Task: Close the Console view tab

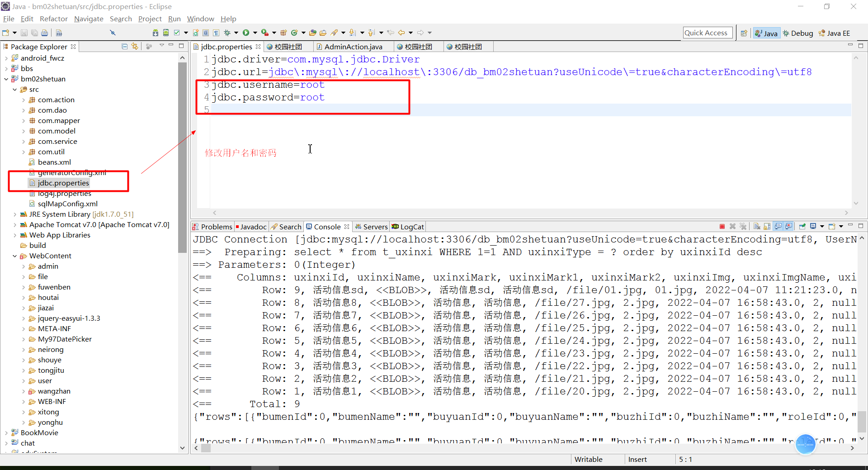Action: click(347, 226)
